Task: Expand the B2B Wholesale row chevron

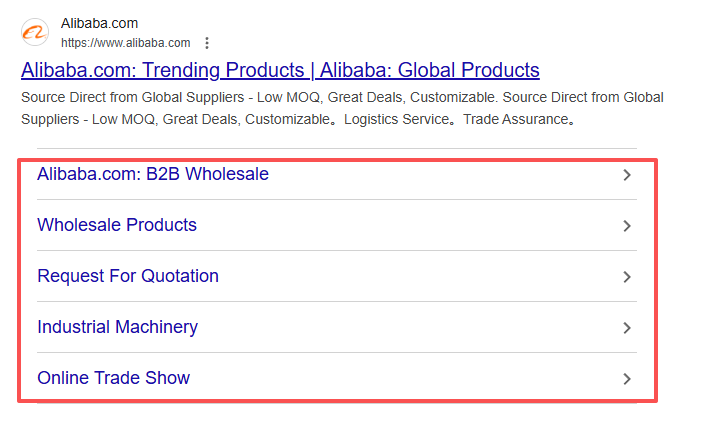Action: 627,175
